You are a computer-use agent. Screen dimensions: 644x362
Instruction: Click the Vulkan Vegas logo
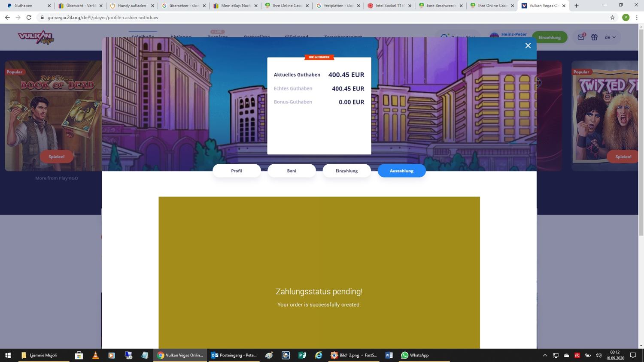pos(36,38)
